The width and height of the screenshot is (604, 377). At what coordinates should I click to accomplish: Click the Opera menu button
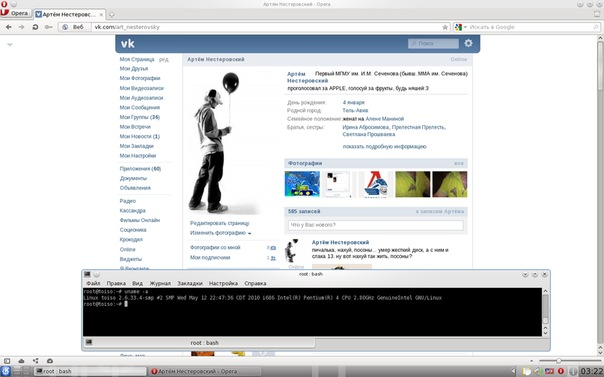tap(15, 13)
